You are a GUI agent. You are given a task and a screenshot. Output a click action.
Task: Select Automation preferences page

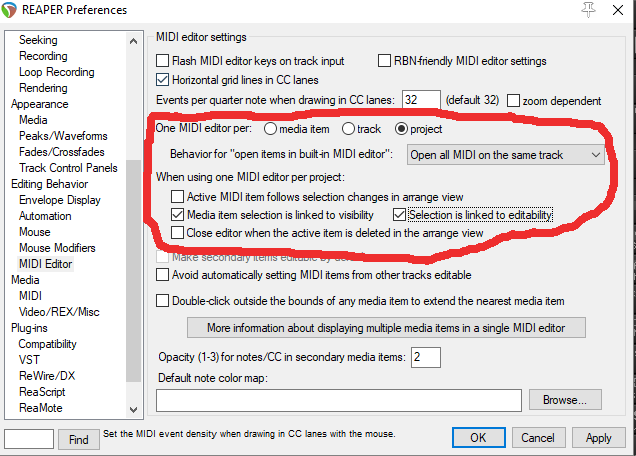45,216
